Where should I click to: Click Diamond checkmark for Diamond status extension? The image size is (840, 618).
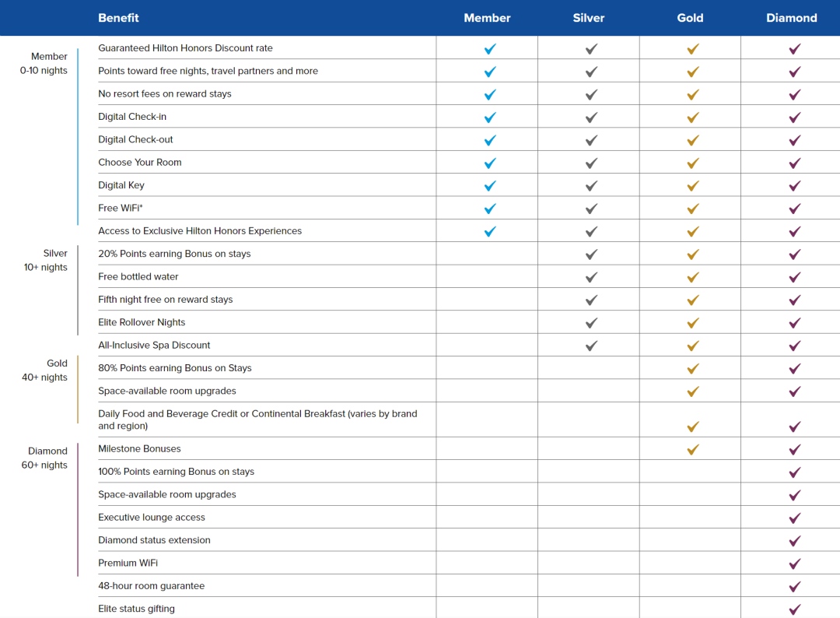(795, 542)
